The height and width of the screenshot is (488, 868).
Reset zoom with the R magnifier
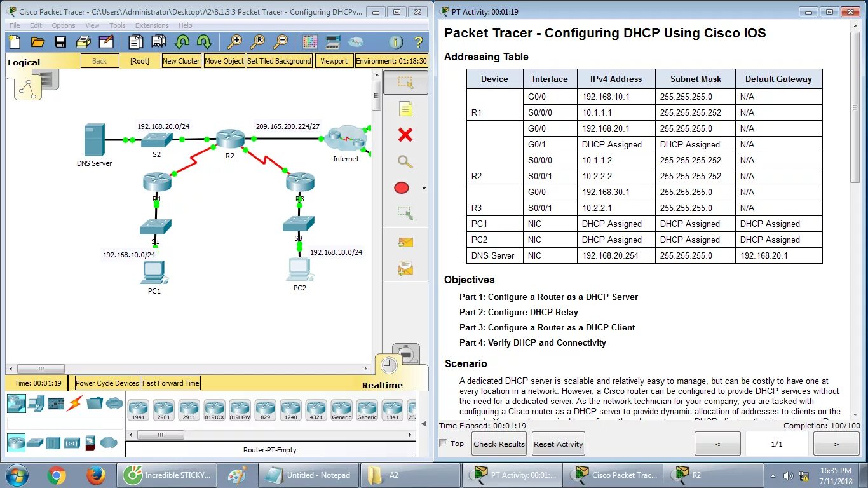pyautogui.click(x=257, y=42)
